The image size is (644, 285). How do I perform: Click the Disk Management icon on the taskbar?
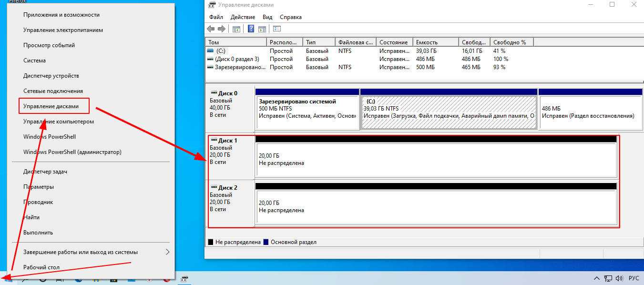point(184,279)
